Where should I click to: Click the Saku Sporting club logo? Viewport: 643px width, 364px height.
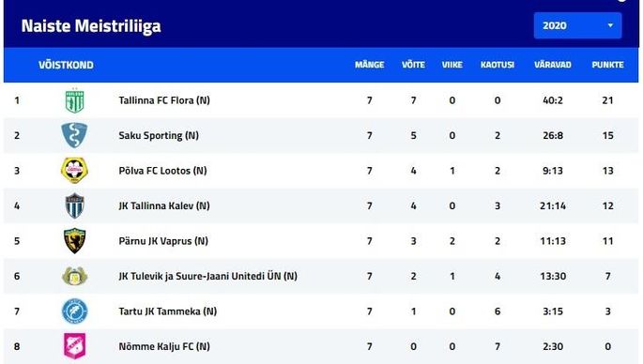(74, 135)
